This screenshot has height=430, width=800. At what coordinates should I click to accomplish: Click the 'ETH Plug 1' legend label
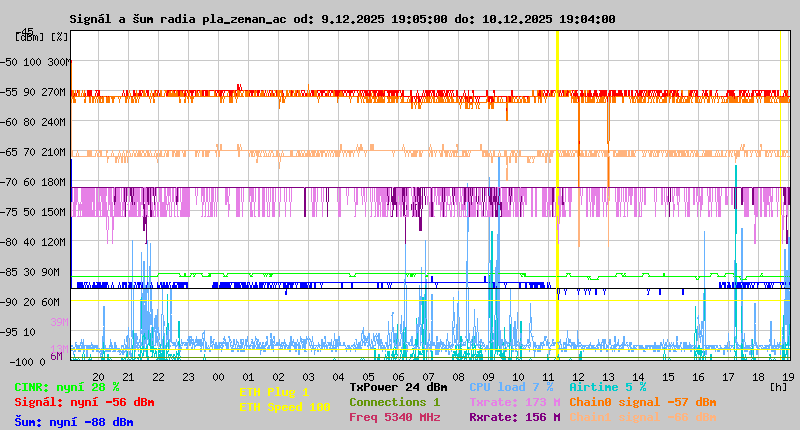(x=274, y=392)
